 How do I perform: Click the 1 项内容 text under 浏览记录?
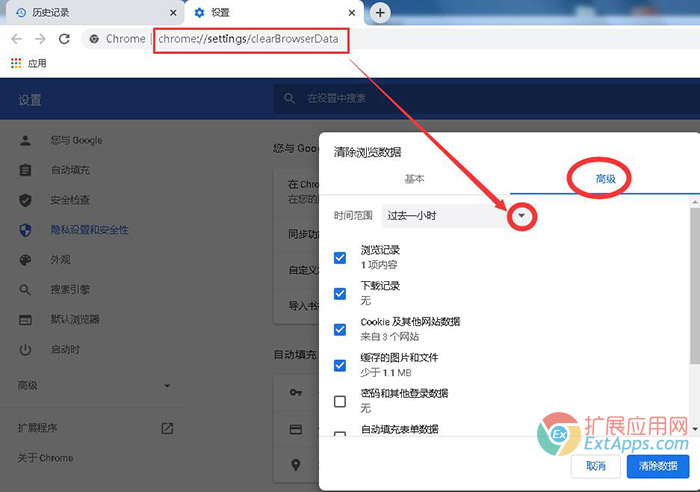pyautogui.click(x=379, y=265)
